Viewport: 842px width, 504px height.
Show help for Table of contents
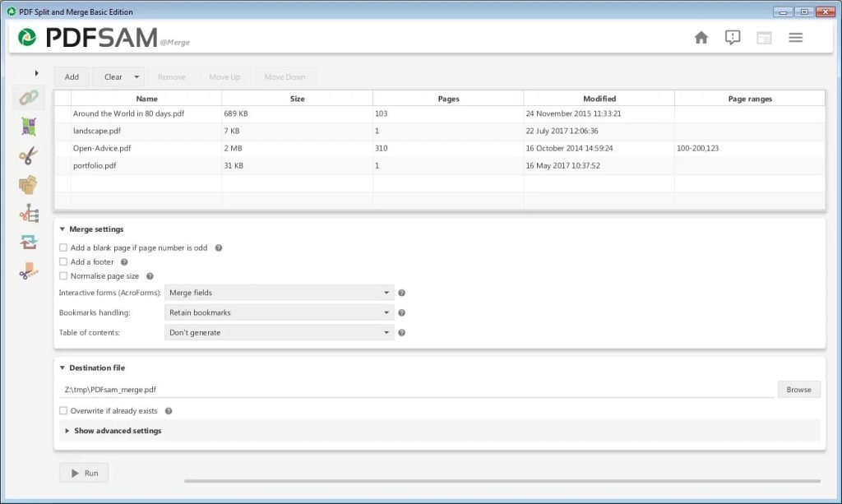401,333
